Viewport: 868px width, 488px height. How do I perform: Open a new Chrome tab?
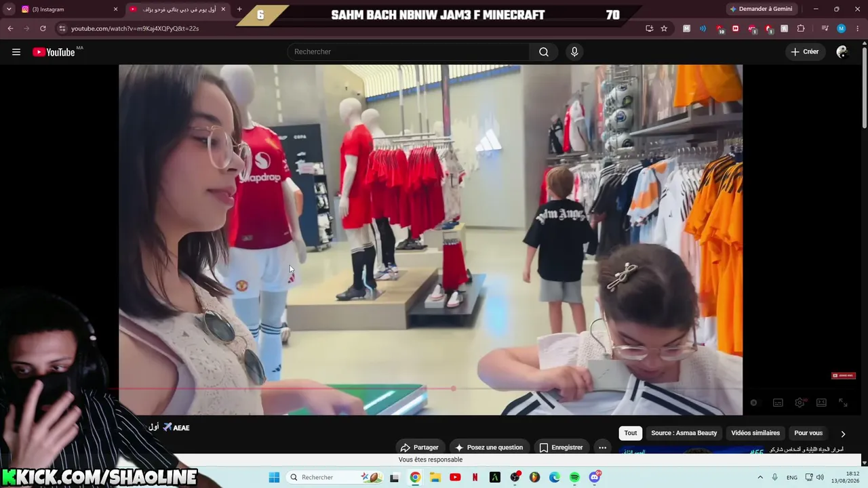tap(239, 9)
